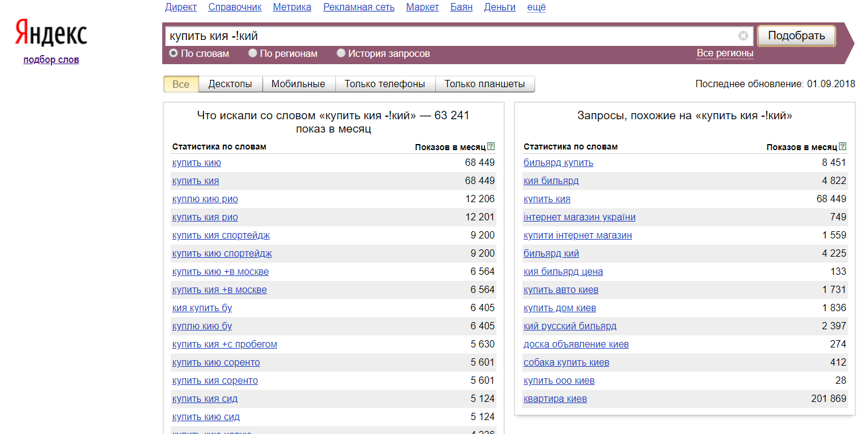The height and width of the screenshot is (434, 868).
Task: Switch to the Только телефоны tab
Action: point(385,84)
